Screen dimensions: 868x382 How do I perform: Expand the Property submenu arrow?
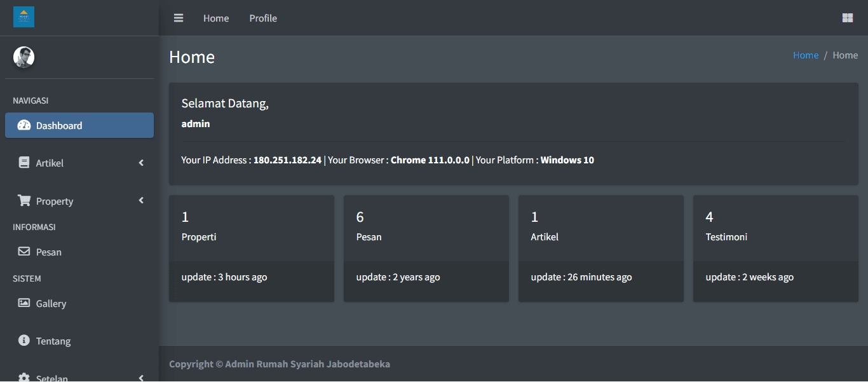click(141, 201)
